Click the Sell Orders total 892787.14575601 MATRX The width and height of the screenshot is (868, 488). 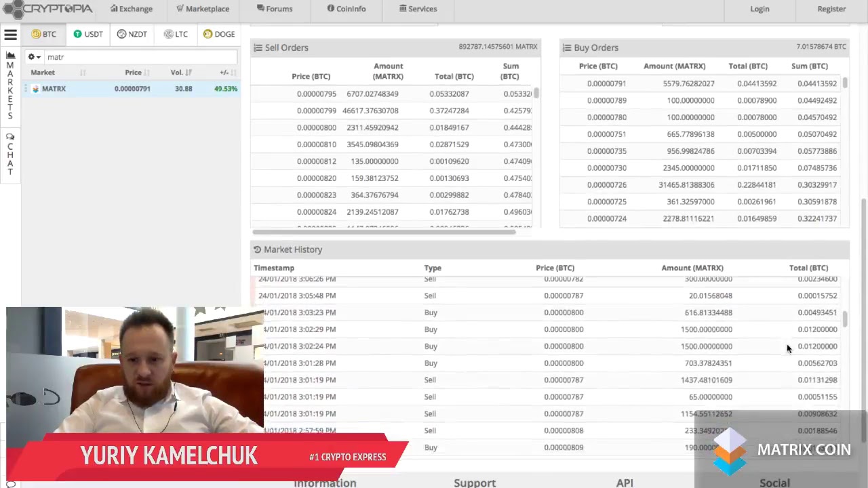pyautogui.click(x=498, y=47)
